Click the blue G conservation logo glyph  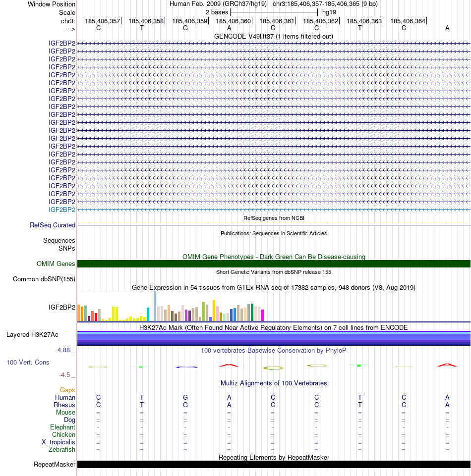pyautogui.click(x=186, y=368)
